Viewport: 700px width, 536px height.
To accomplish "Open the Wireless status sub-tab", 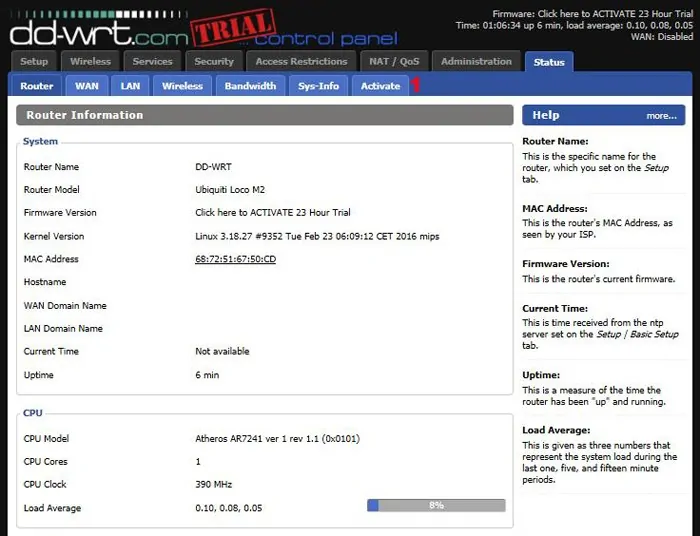I will click(x=182, y=86).
